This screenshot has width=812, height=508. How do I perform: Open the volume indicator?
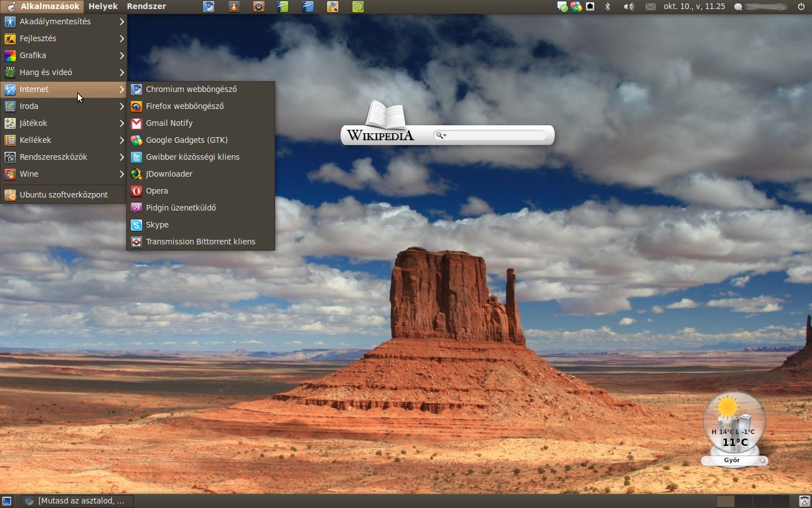tap(628, 7)
